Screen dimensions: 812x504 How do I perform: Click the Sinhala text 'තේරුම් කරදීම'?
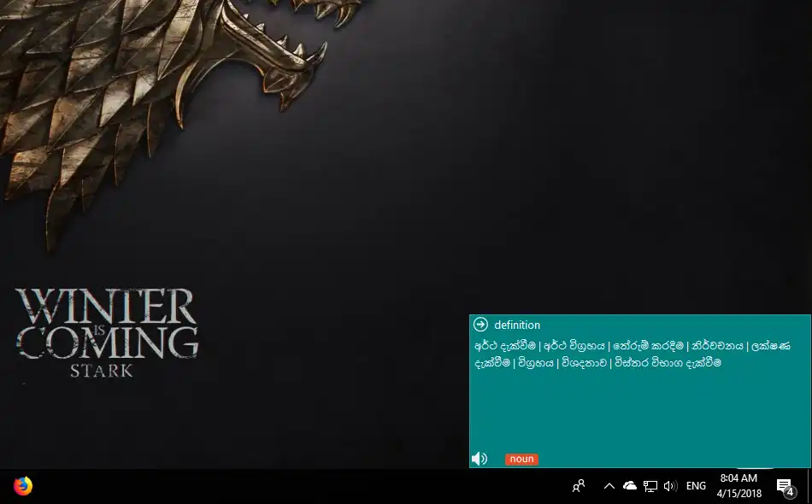tap(648, 346)
